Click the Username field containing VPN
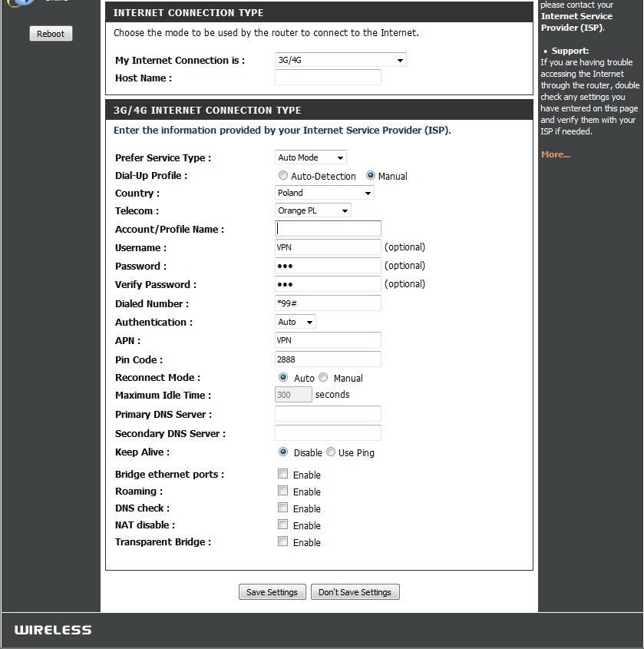Screen dimensions: 644x649 click(328, 247)
